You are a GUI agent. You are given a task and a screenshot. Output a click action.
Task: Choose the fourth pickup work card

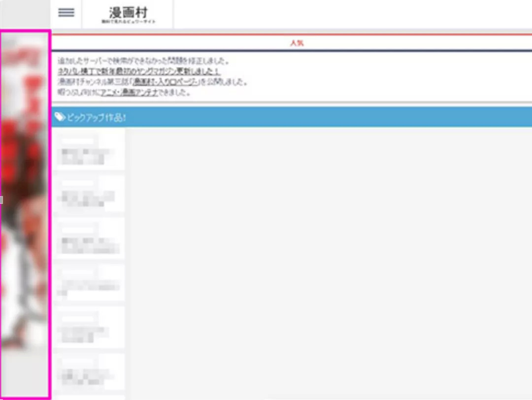89,283
